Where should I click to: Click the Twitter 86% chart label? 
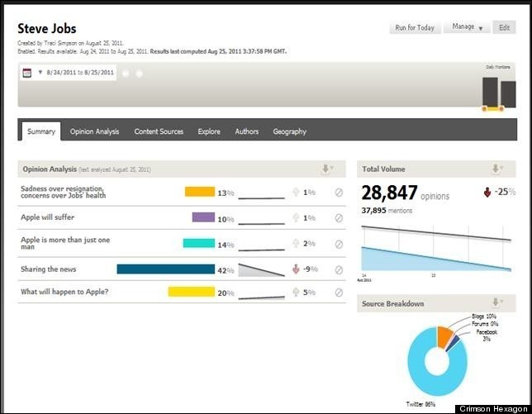[x=420, y=404]
